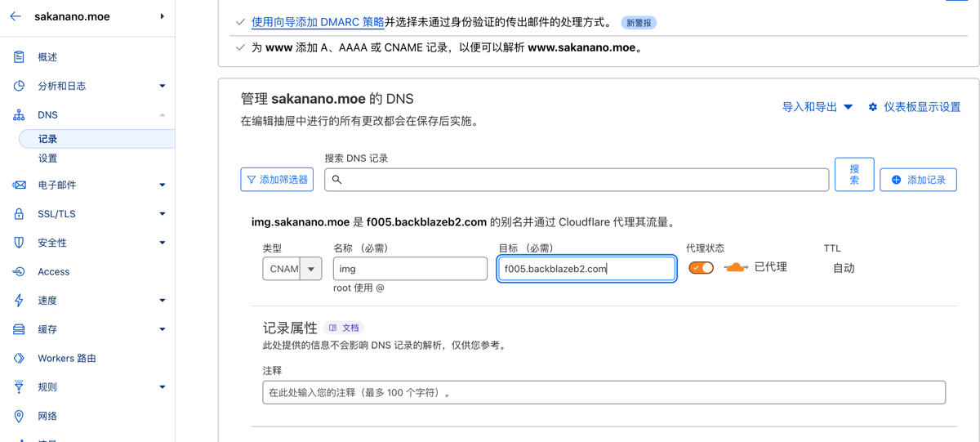980x442 pixels.
Task: Select 记录 under DNS
Action: pos(96,139)
